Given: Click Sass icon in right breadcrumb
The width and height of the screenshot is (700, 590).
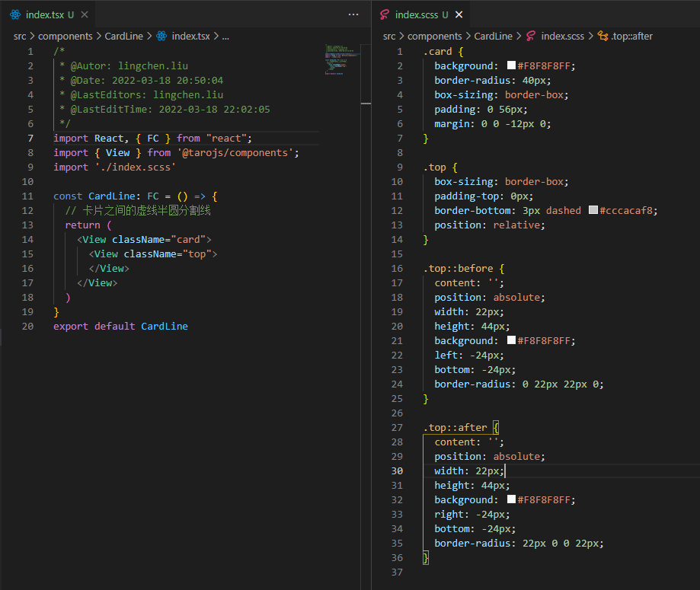Looking at the screenshot, I should (x=531, y=36).
